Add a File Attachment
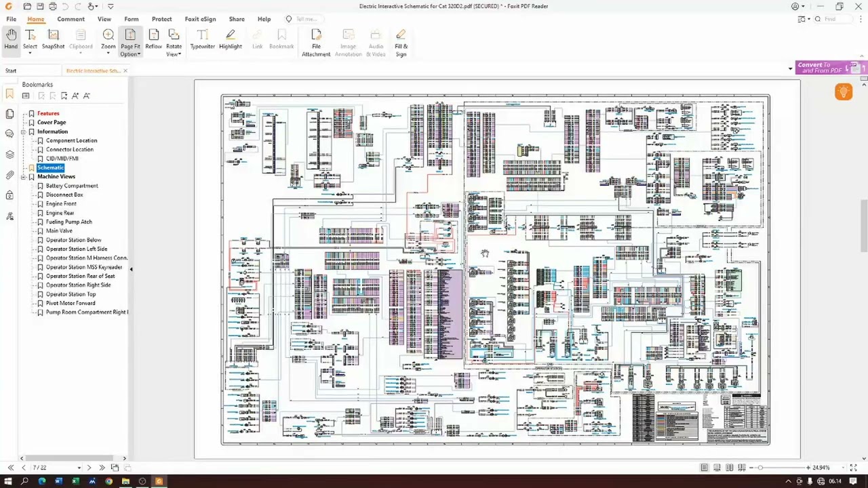868x488 pixels. pos(316,43)
